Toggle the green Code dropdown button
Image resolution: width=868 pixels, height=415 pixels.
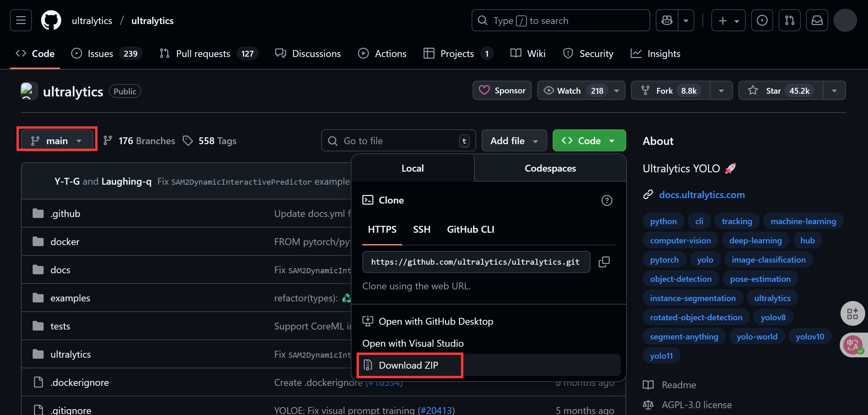pos(589,141)
